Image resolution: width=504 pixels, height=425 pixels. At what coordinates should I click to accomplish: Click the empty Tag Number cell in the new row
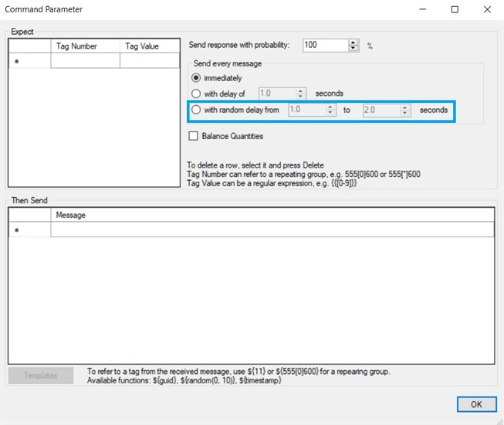(x=85, y=60)
